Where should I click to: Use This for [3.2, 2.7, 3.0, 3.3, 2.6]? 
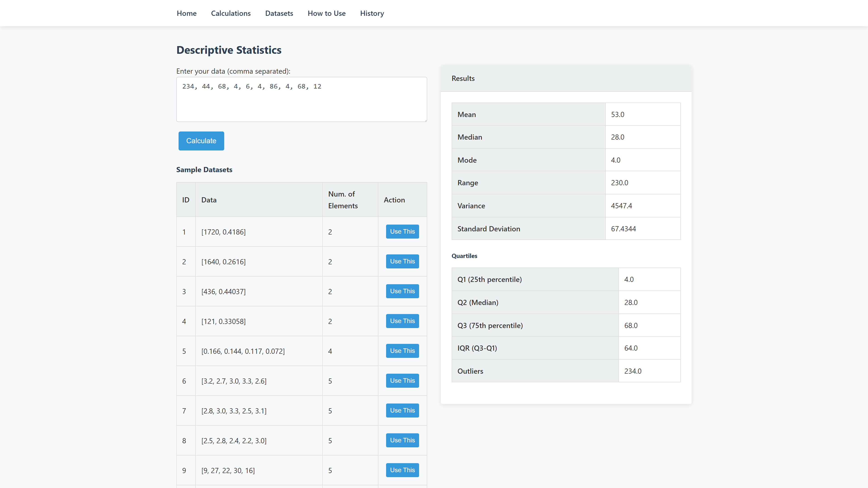click(402, 380)
